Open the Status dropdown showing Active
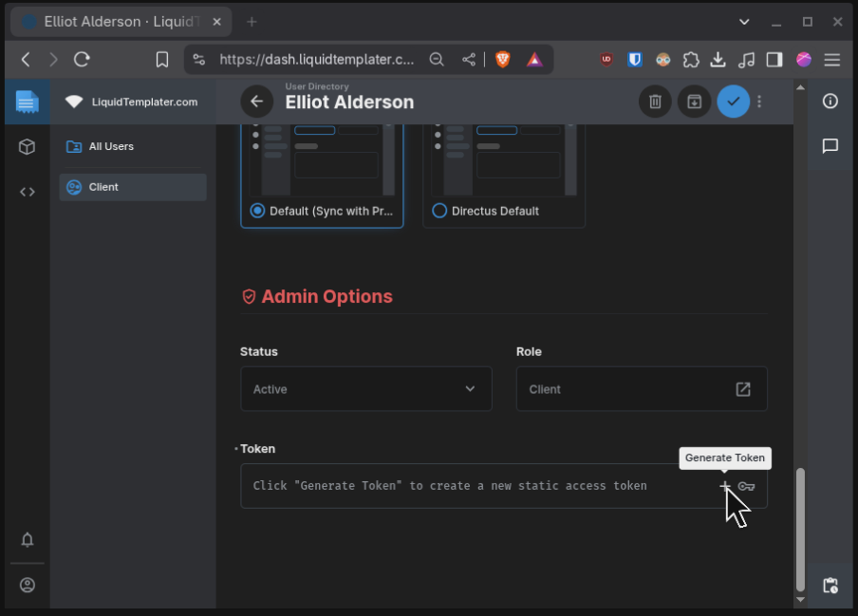 point(366,389)
